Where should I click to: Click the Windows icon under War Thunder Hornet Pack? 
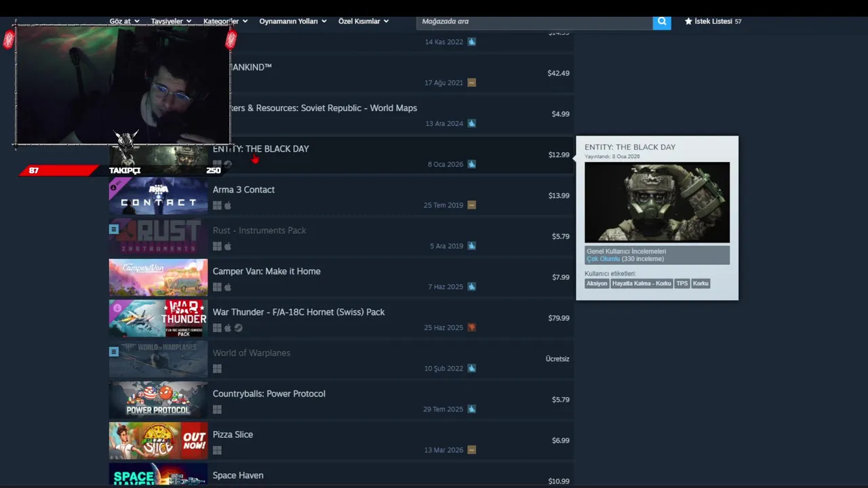tap(217, 328)
